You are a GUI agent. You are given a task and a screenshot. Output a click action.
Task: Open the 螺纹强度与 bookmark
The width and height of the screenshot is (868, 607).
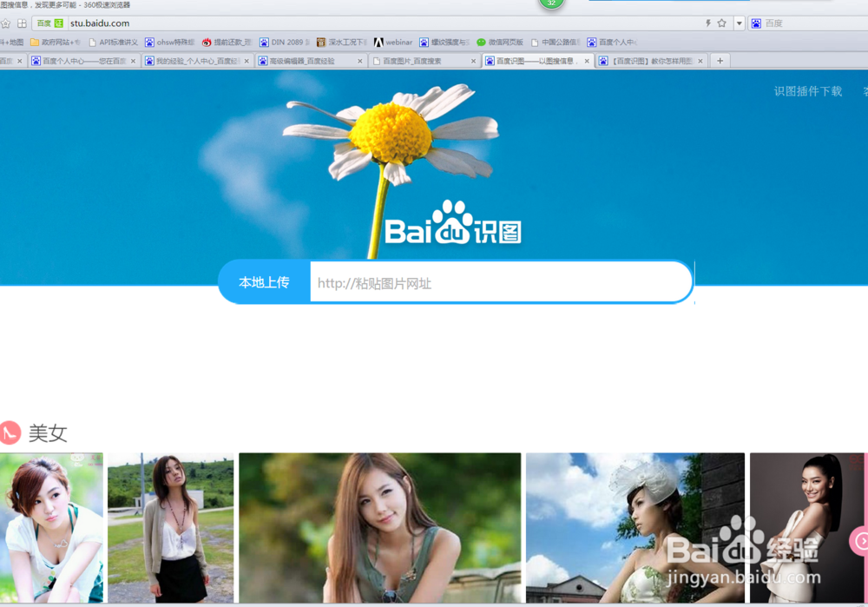tap(444, 42)
